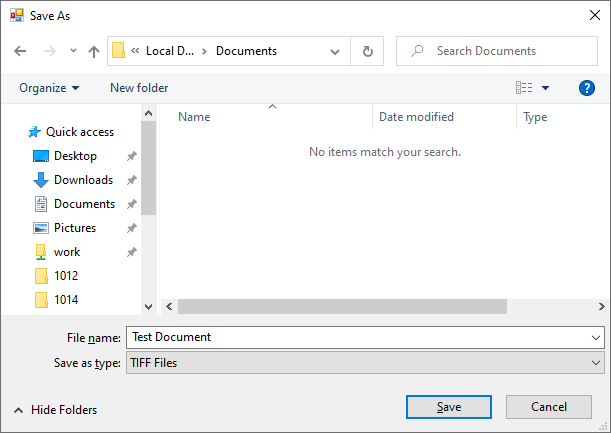The image size is (611, 433).
Task: Click the folder icon in address bar
Action: pos(118,51)
